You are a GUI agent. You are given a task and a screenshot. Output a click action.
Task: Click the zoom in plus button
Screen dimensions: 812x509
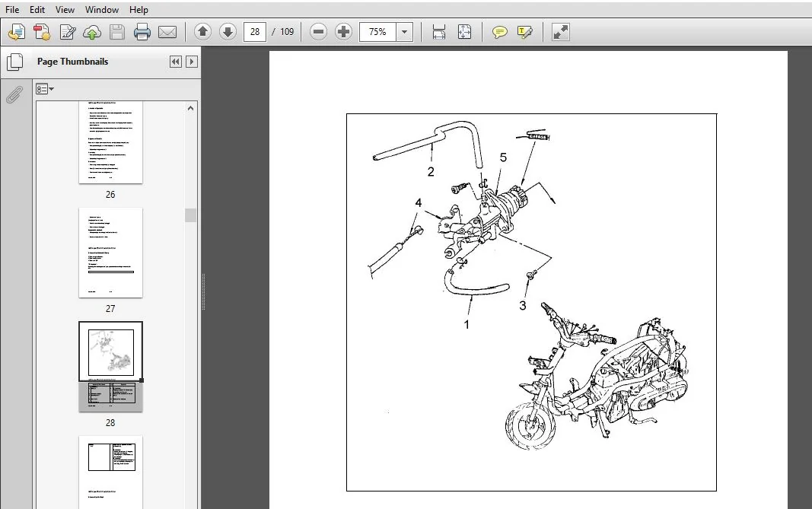(x=343, y=32)
